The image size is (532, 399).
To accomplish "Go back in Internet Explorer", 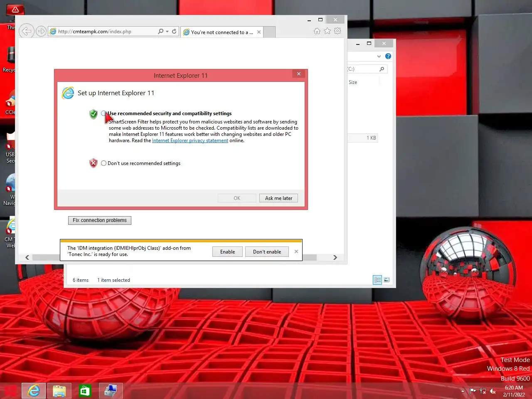I will click(26, 31).
